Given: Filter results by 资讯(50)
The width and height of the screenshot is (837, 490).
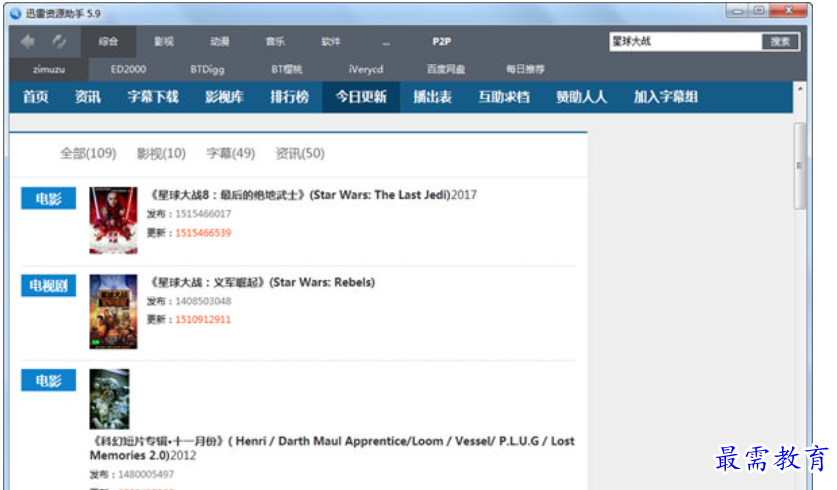Looking at the screenshot, I should pos(300,154).
